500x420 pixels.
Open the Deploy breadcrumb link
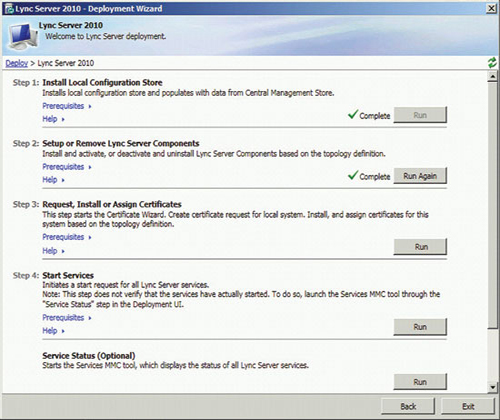click(x=17, y=63)
